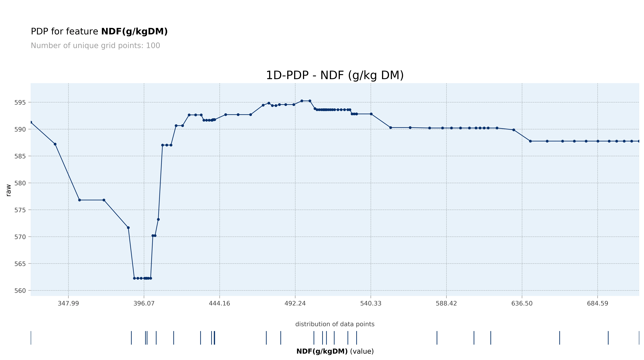The height and width of the screenshot is (360, 644).
Task: Click the 636.50 x-axis tick label
Action: pyautogui.click(x=522, y=303)
